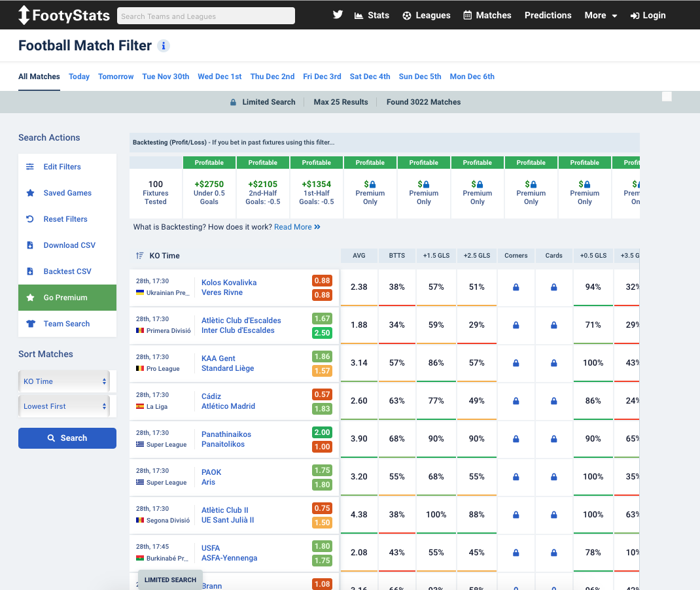The image size is (700, 590).
Task: Sort by the Cards column header
Action: pyautogui.click(x=554, y=255)
